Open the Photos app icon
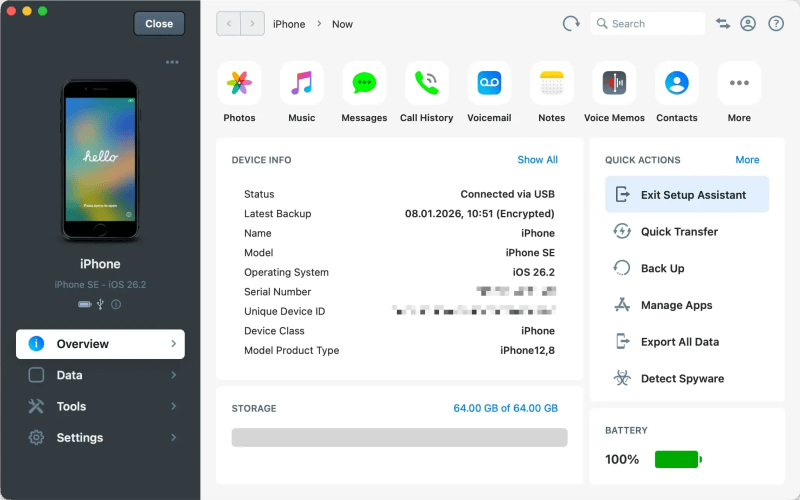The image size is (800, 500). point(239,83)
